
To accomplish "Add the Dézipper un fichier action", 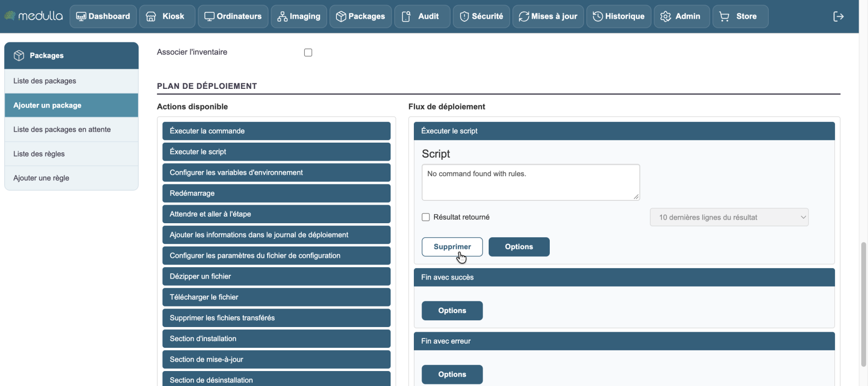I will point(276,276).
